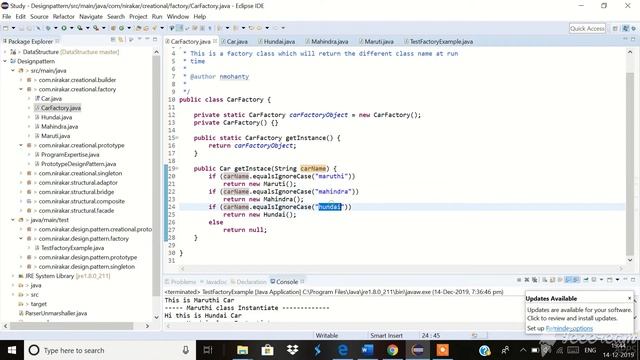Open Microsoft Word from the taskbar
The width and height of the screenshot is (640, 360).
[x=367, y=350]
